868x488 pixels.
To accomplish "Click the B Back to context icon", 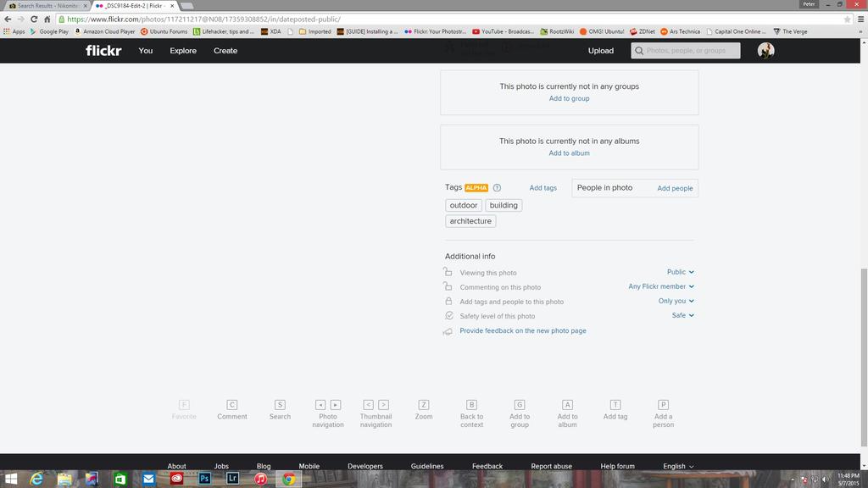I will tap(472, 405).
